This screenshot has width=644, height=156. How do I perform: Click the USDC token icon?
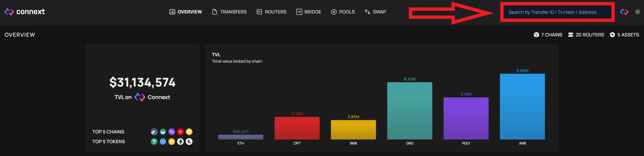163,142
